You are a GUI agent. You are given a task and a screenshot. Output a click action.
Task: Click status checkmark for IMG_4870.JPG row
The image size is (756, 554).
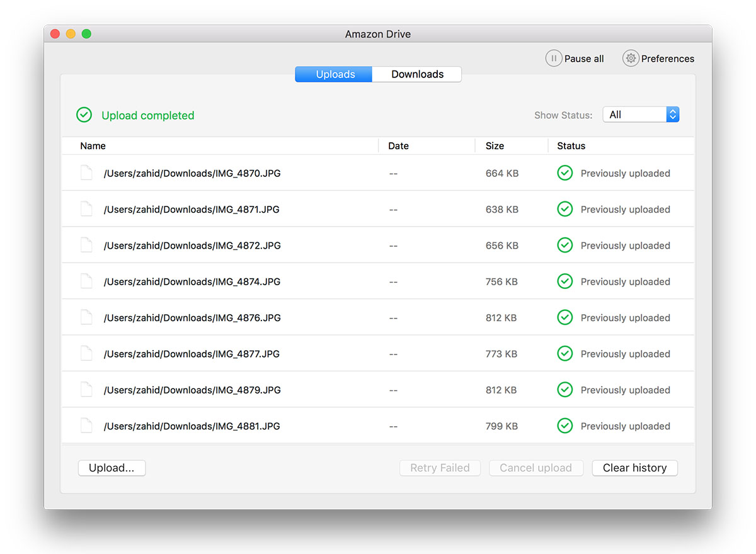point(565,173)
